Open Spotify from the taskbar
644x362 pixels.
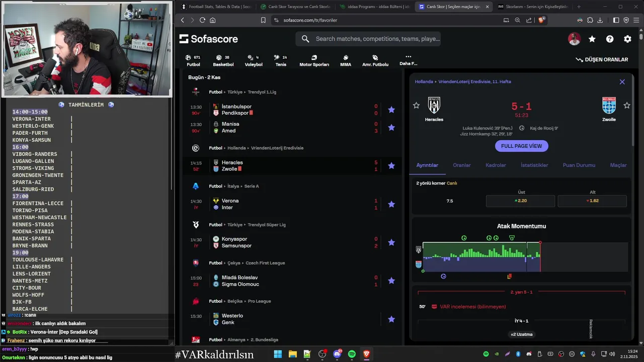coord(352,354)
